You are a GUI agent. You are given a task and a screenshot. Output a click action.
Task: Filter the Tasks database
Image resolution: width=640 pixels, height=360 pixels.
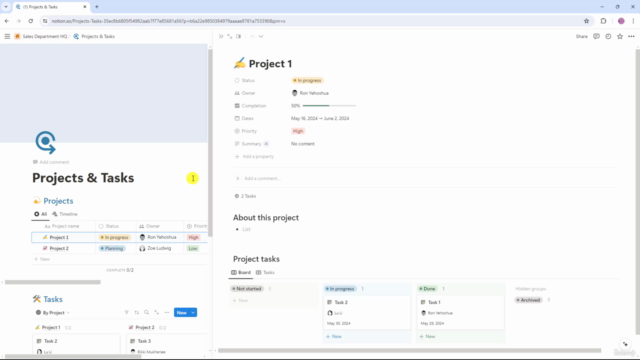click(x=127, y=313)
